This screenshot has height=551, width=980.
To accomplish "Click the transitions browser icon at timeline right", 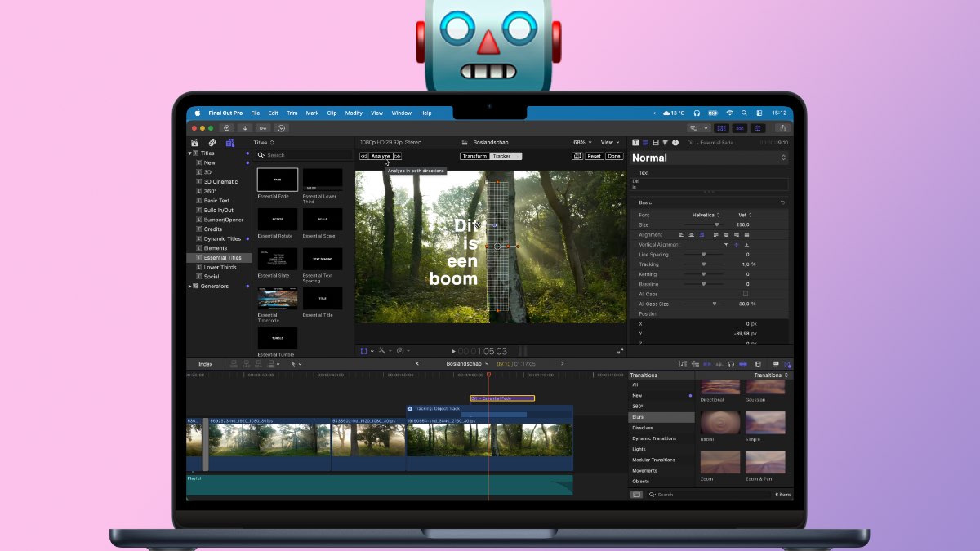I will 787,364.
